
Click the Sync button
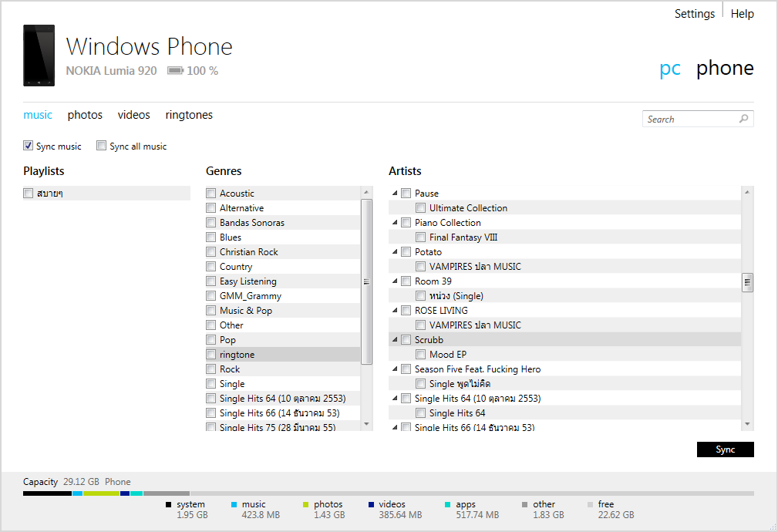(726, 450)
